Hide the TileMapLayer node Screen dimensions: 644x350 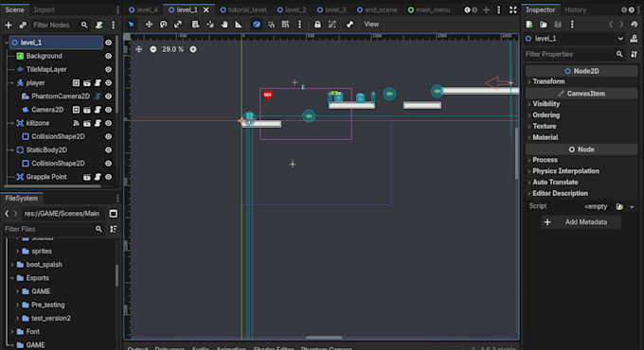point(108,69)
